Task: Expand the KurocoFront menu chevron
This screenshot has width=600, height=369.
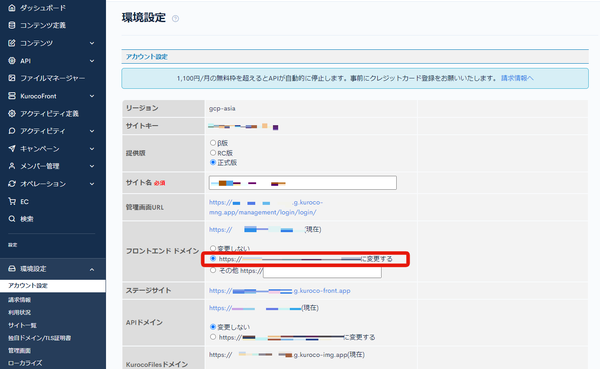Action: click(92, 96)
